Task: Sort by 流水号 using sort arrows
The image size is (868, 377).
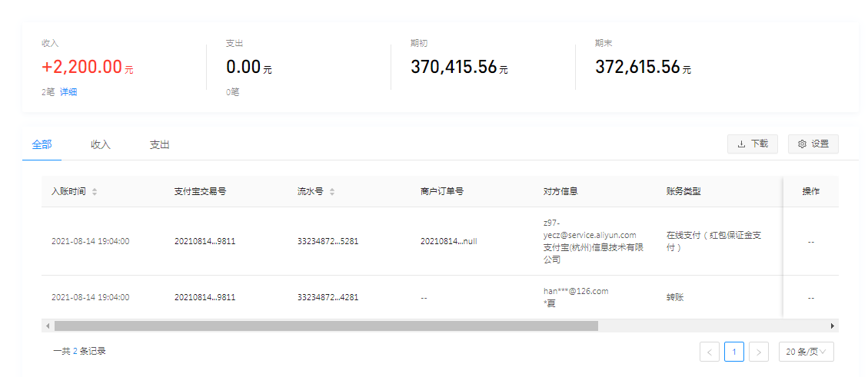Action: click(x=332, y=192)
